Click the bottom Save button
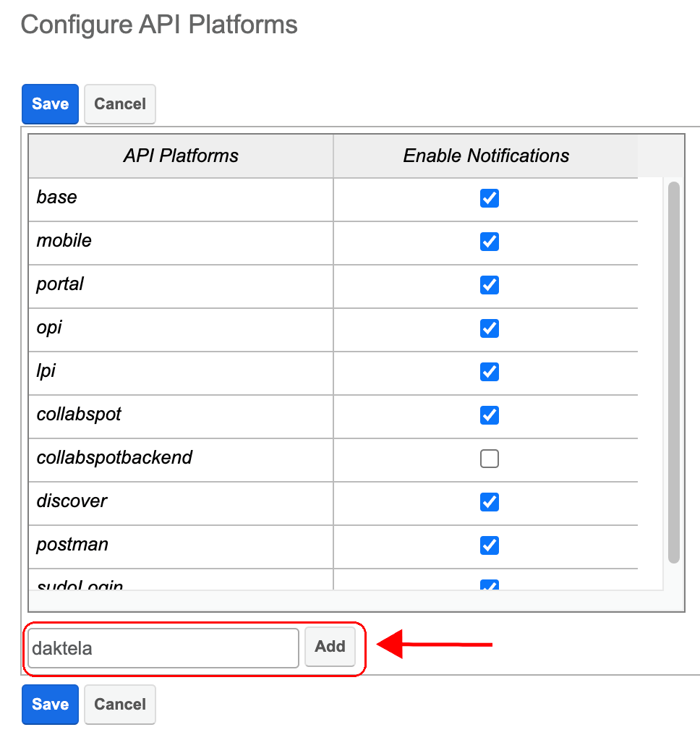Viewport: 700px width, 748px height. coord(50,705)
